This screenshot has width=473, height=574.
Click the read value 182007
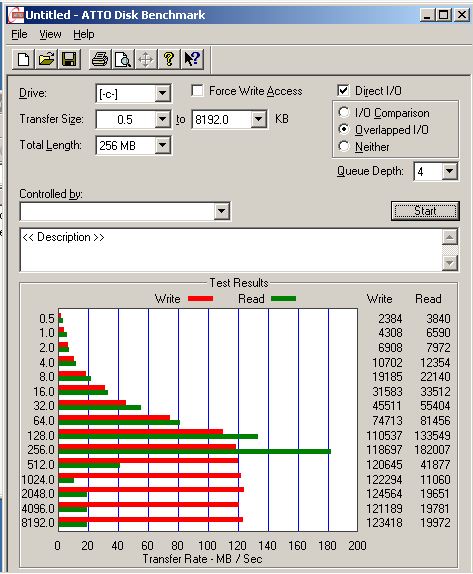click(432, 450)
